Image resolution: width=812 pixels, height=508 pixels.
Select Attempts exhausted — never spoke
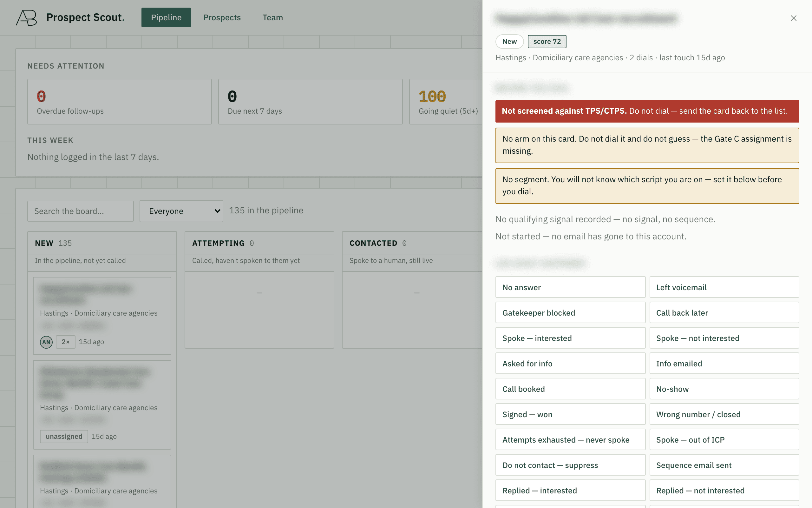pyautogui.click(x=570, y=440)
